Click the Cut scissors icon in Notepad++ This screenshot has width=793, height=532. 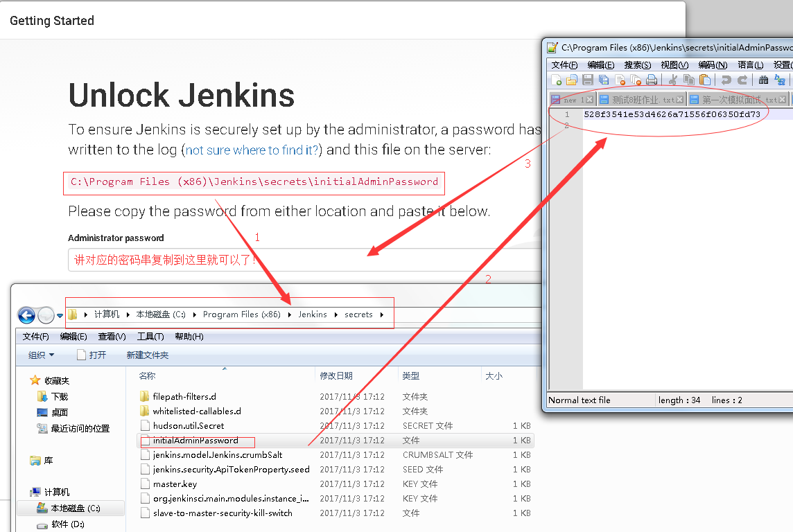[x=672, y=80]
